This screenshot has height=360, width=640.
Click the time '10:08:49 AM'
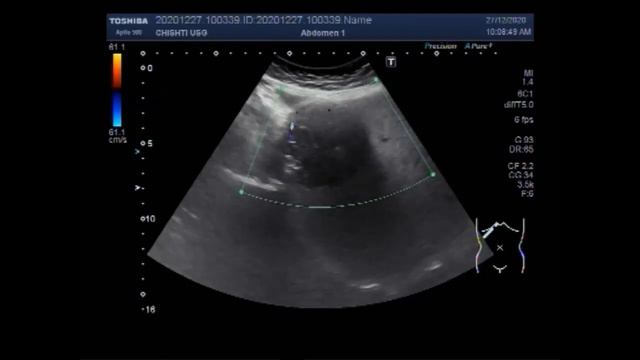[x=508, y=32]
